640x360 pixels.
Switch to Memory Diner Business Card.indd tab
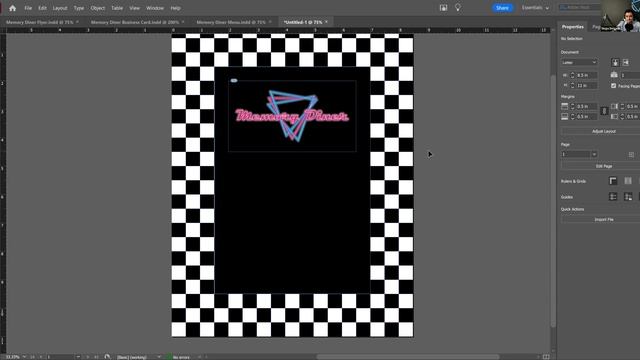[x=135, y=22]
